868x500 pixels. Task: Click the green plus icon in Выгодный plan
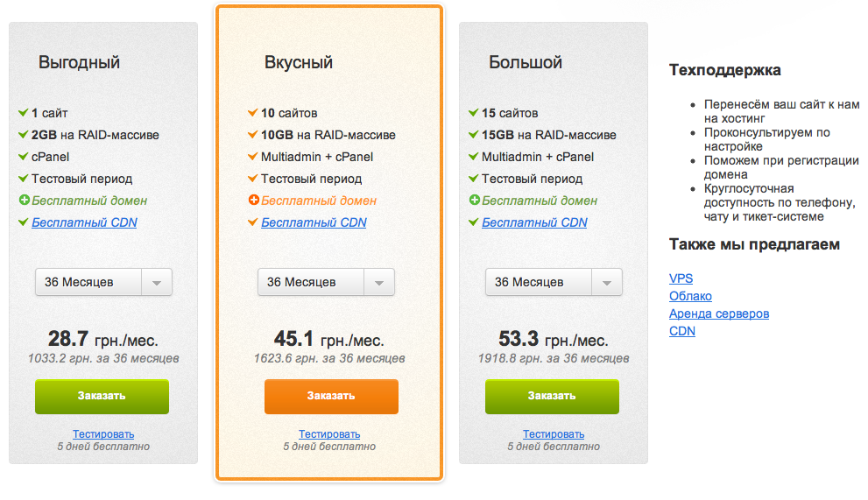click(24, 201)
